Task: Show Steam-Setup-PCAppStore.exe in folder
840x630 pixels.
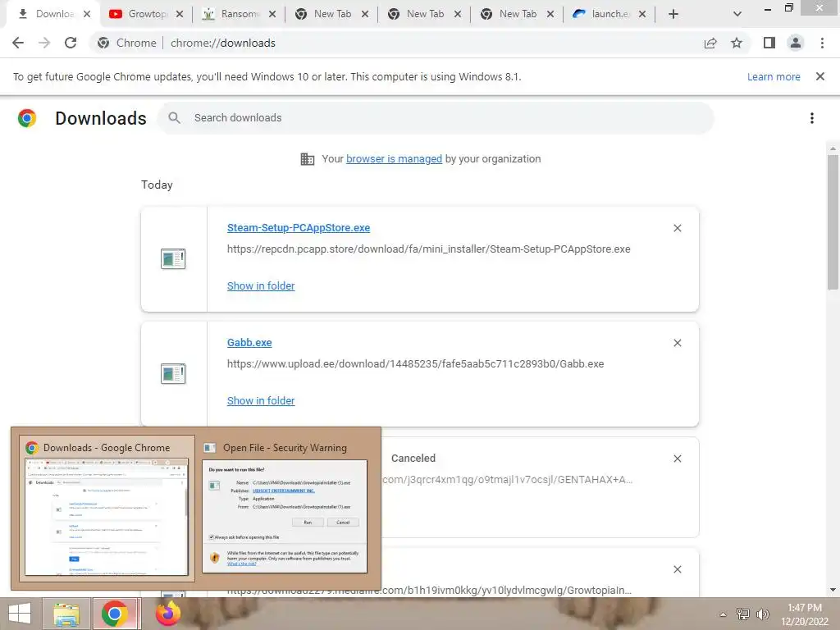Action: (x=261, y=286)
